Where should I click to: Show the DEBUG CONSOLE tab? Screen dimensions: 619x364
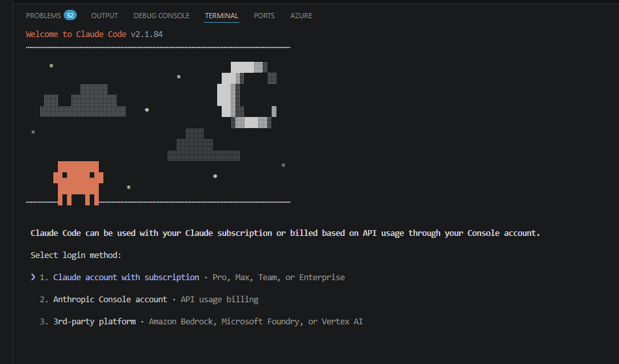161,16
